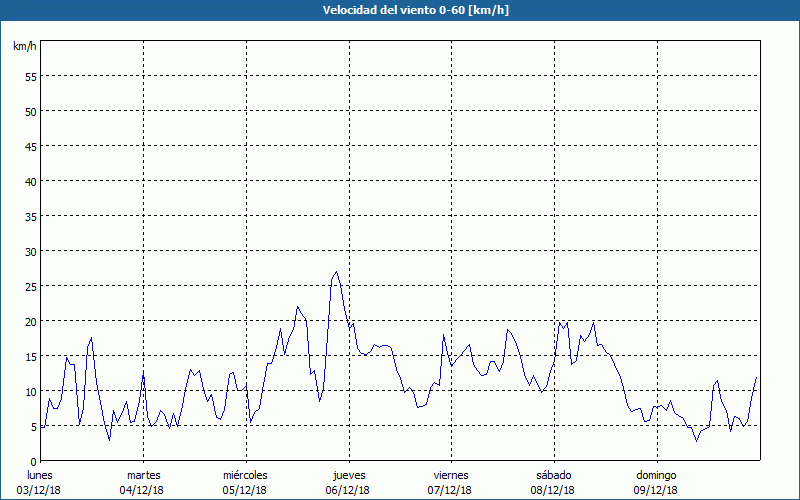The image size is (800, 500).
Task: Click the '35' y-axis label
Action: [31, 216]
